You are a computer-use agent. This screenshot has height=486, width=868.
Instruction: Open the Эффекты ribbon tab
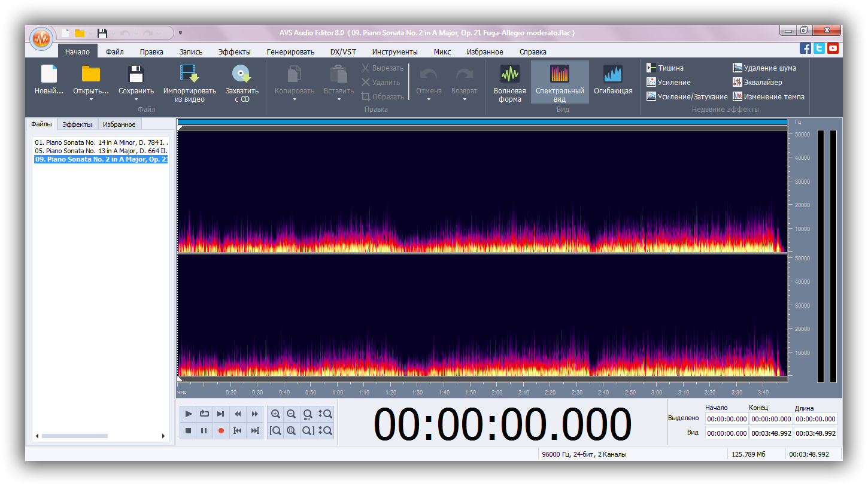tap(235, 51)
